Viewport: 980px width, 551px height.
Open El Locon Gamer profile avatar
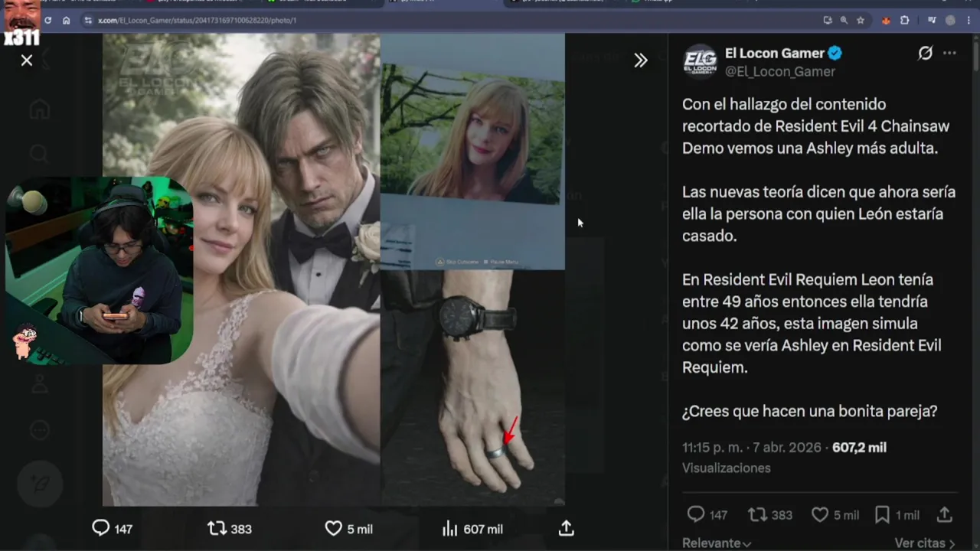click(x=700, y=62)
